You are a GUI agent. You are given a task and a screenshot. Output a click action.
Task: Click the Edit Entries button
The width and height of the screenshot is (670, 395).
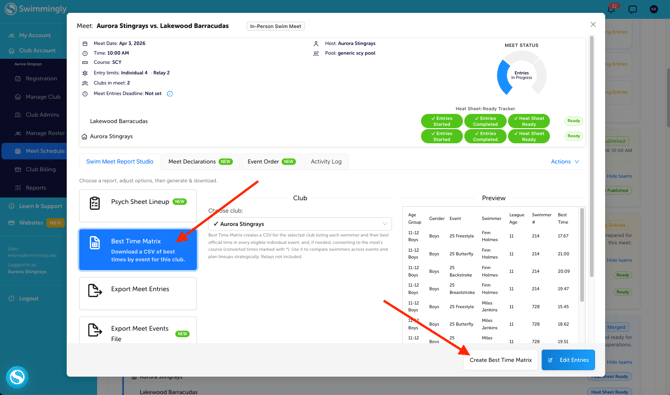(568, 360)
